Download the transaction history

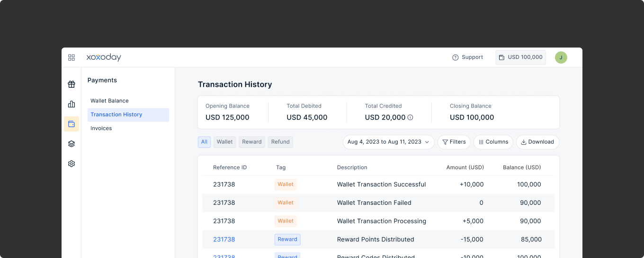tap(537, 142)
